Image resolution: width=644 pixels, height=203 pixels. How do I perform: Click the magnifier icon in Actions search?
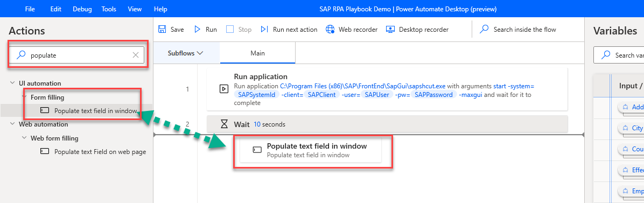20,55
